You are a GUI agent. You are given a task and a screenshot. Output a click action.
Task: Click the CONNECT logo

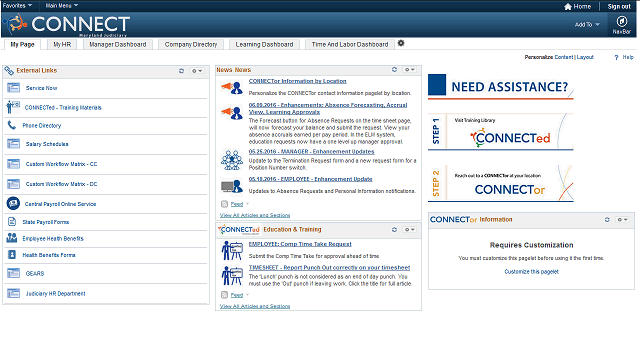coord(68,24)
